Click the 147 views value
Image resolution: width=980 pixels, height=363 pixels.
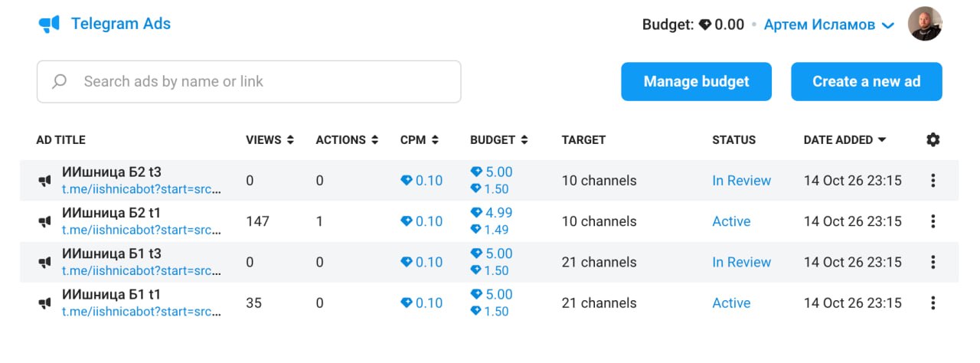(x=258, y=221)
